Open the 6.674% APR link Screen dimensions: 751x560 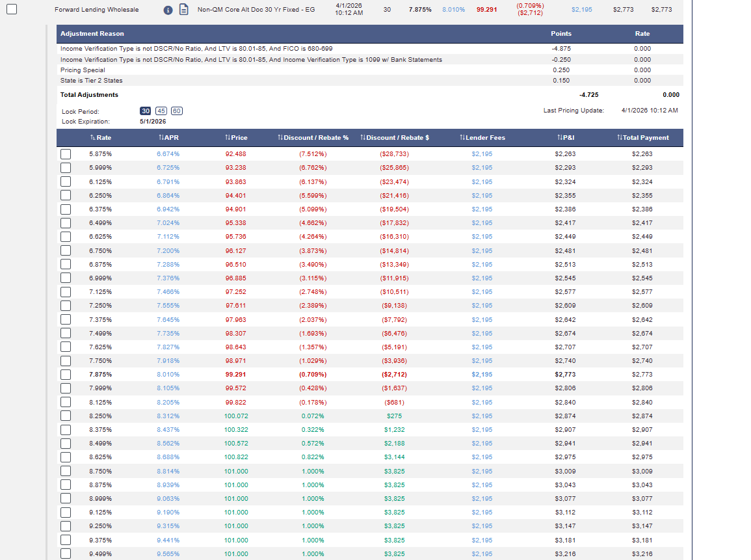[168, 153]
